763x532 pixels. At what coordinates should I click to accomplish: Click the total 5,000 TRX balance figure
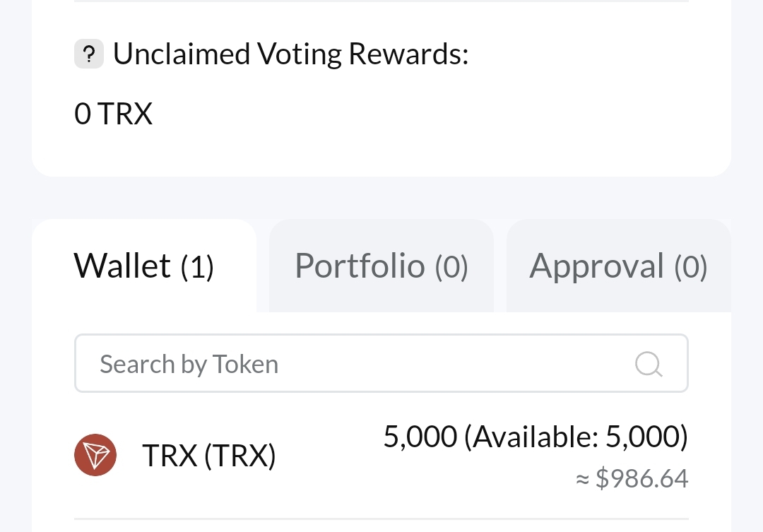click(x=420, y=437)
